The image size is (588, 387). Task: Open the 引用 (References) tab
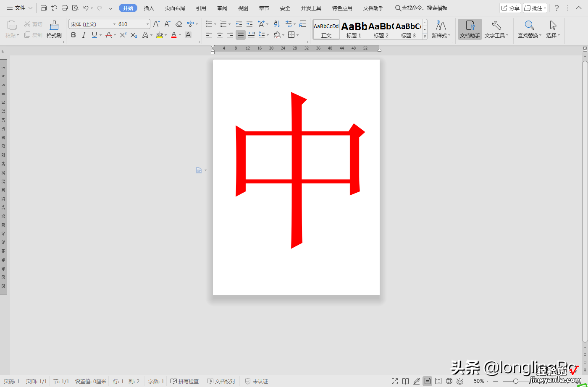(x=201, y=8)
